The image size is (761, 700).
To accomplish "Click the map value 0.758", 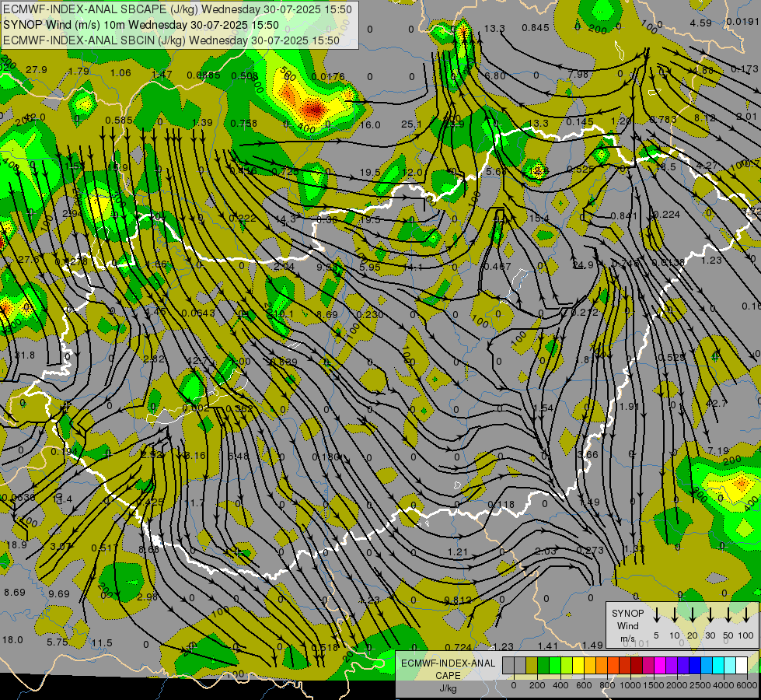I will coord(243,123).
